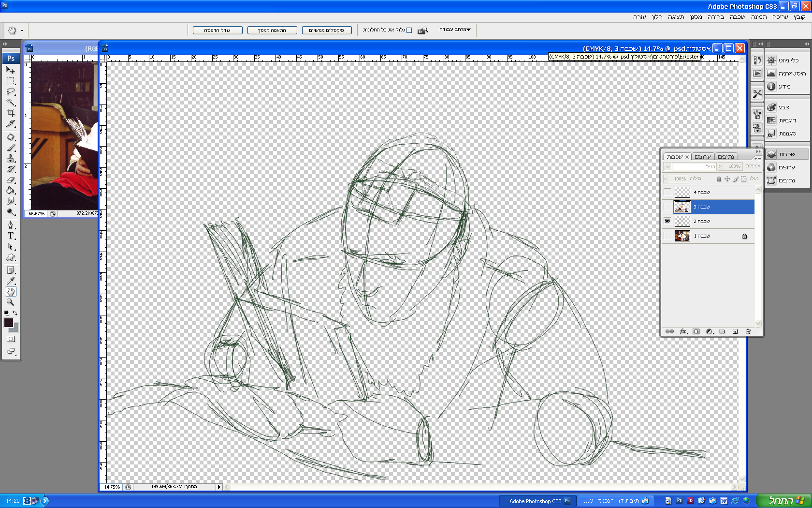The image size is (812, 508).
Task: Select the Magic Wand tool
Action: [x=11, y=102]
